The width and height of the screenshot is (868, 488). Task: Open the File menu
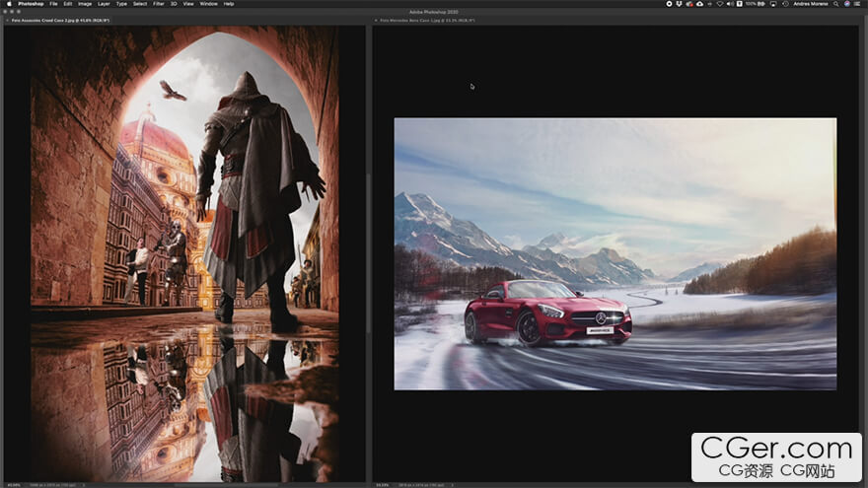click(53, 4)
